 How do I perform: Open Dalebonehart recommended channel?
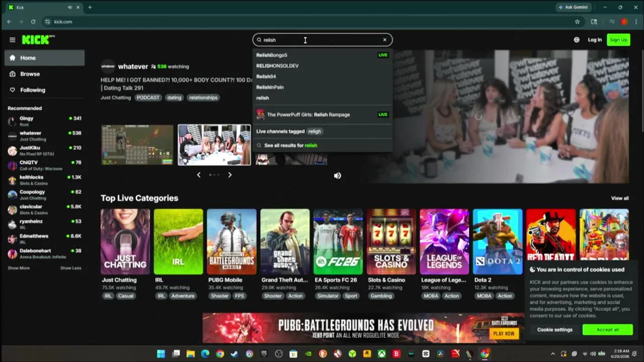45,253
